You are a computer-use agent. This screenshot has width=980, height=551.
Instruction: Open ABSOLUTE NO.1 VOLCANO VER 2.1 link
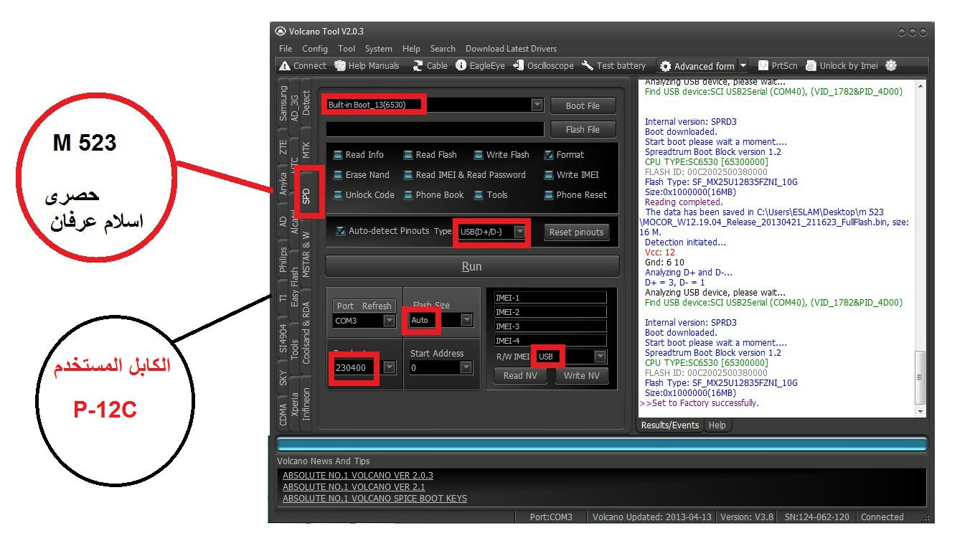coord(355,486)
